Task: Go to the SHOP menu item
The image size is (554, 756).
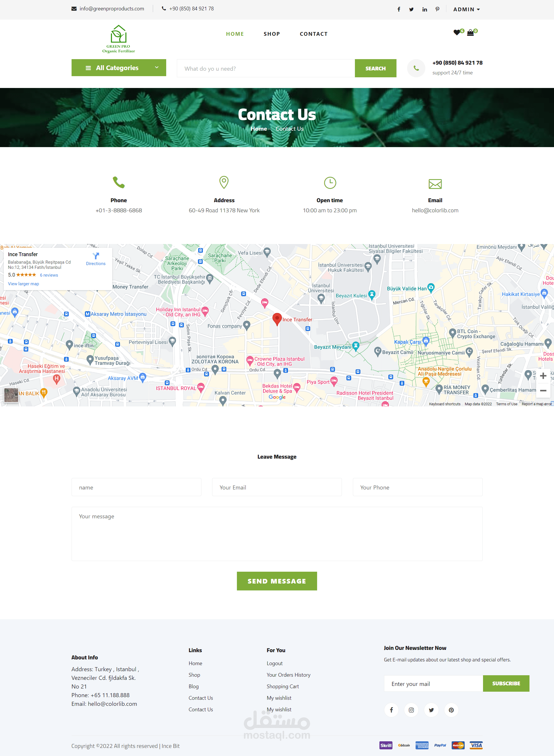Action: click(x=272, y=34)
